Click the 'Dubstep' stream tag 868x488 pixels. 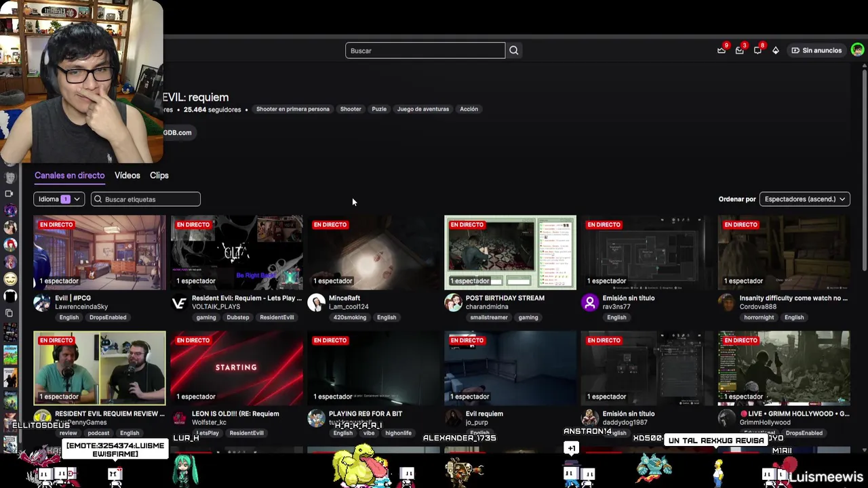click(238, 317)
